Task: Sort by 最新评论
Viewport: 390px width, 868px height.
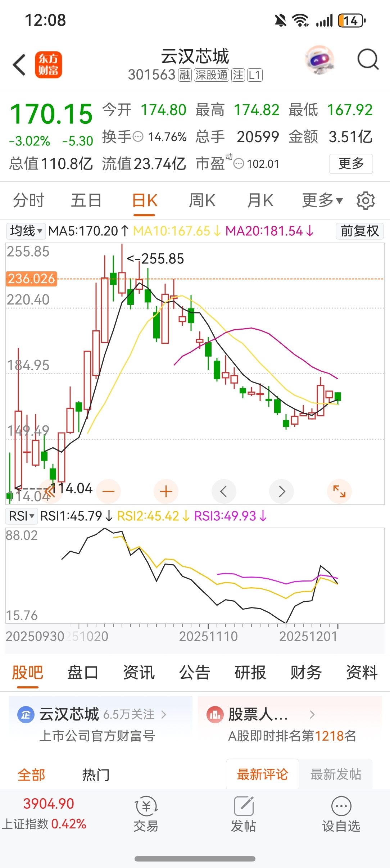Action: tap(263, 774)
